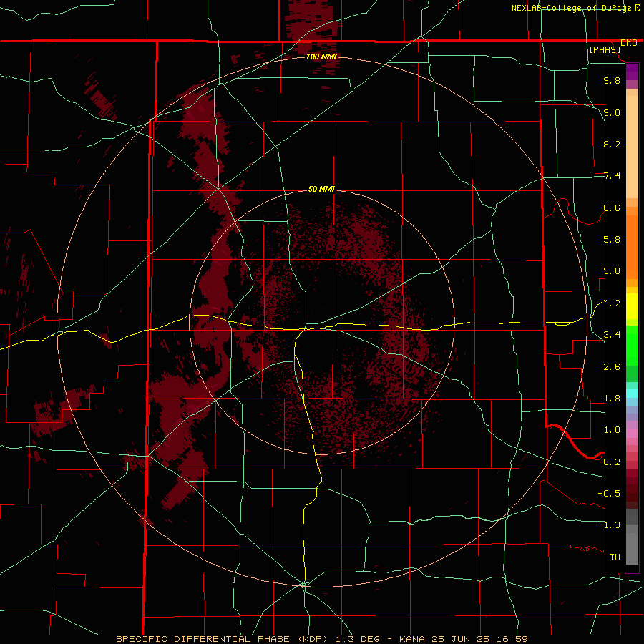Pick the bright green band of the color bar
Image resolution: width=644 pixels, height=644 pixels.
click(x=632, y=345)
